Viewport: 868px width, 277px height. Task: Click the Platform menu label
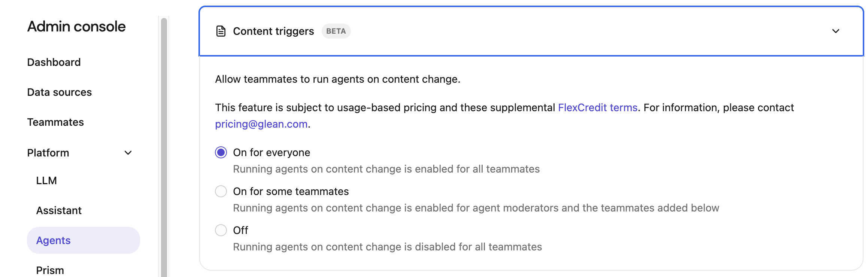point(48,153)
